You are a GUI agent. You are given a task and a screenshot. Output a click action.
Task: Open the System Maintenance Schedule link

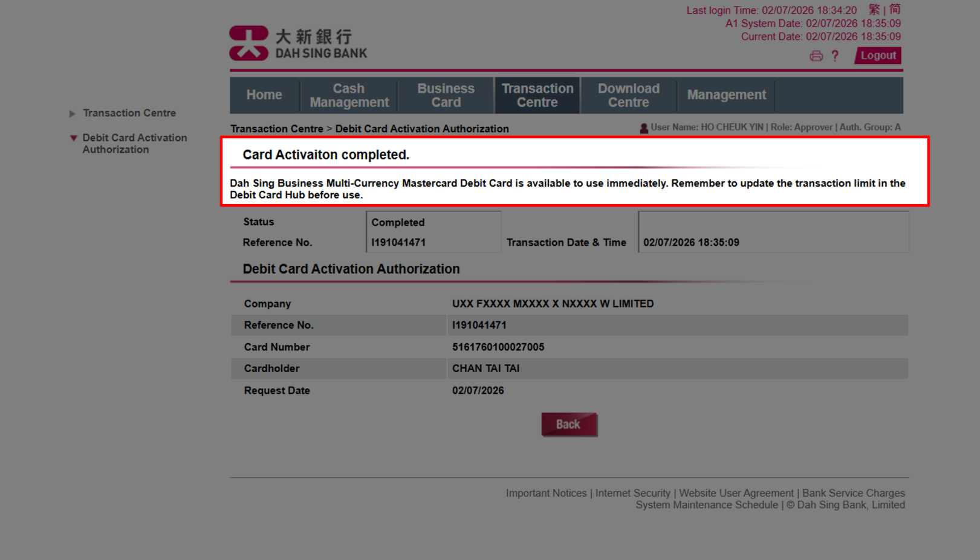(x=707, y=505)
